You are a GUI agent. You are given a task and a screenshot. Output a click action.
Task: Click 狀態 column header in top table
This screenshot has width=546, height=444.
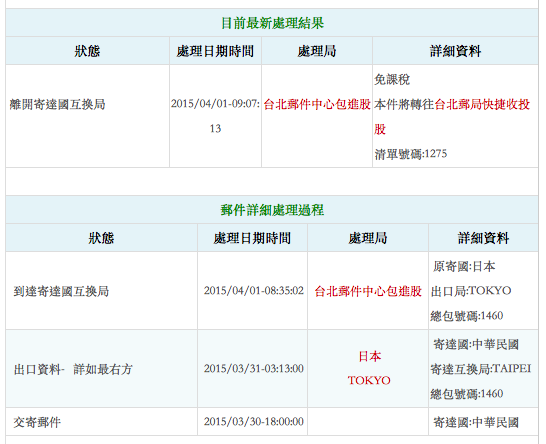(x=87, y=51)
